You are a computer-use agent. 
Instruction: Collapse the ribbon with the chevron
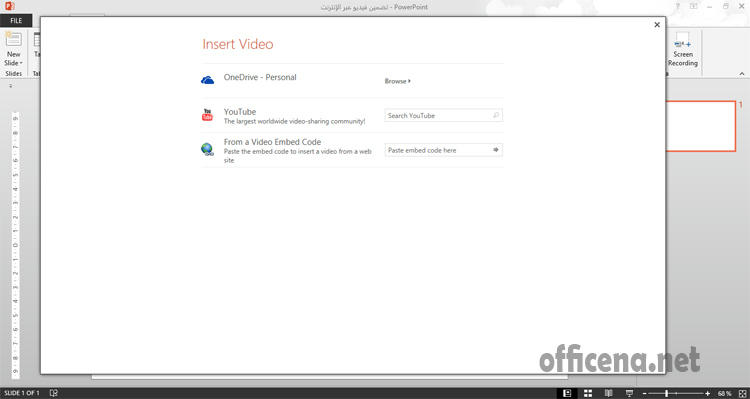point(742,74)
